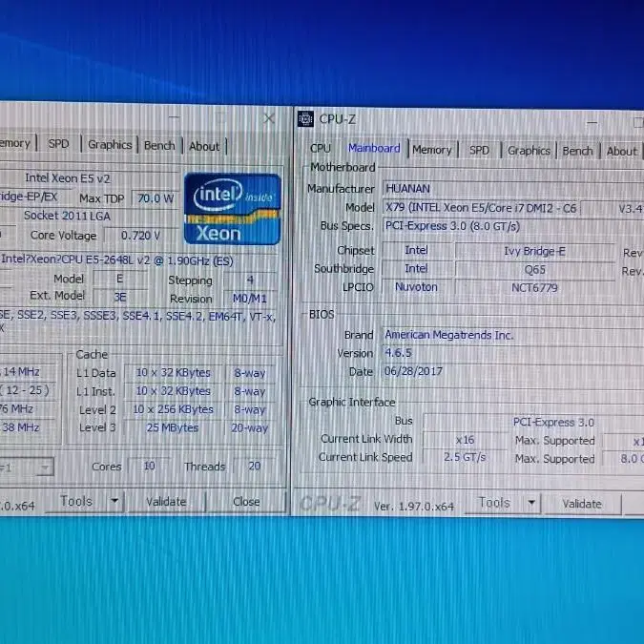Image resolution: width=644 pixels, height=644 pixels.
Task: Click the Graphic Interface Bus PCI-Express 3.0 value
Action: tap(533, 422)
